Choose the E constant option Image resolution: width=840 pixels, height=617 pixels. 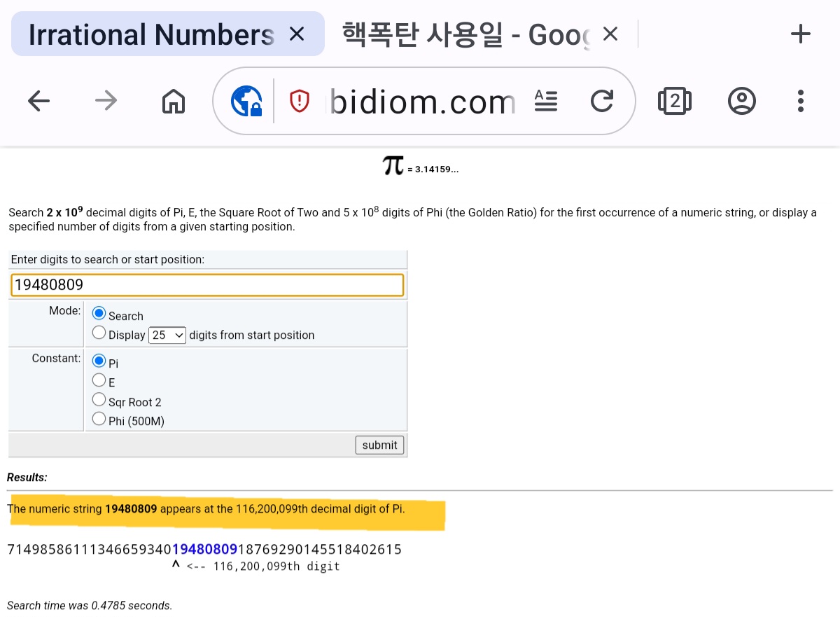99,381
